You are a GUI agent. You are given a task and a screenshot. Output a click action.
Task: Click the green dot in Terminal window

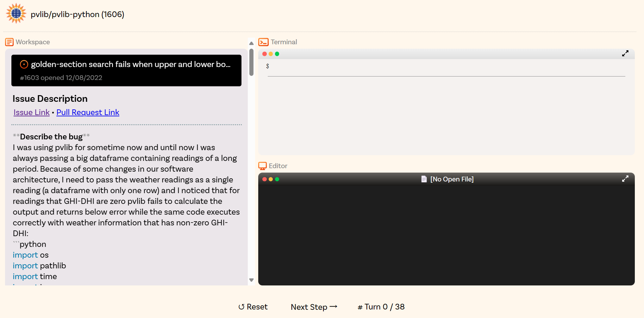point(277,54)
